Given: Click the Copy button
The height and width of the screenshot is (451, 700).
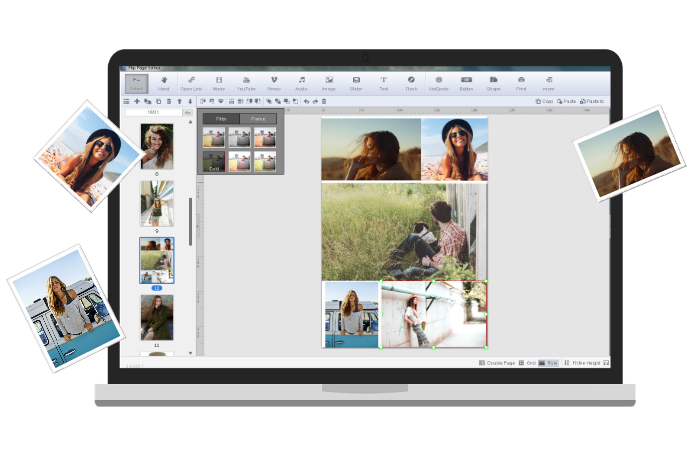Looking at the screenshot, I should tap(544, 101).
